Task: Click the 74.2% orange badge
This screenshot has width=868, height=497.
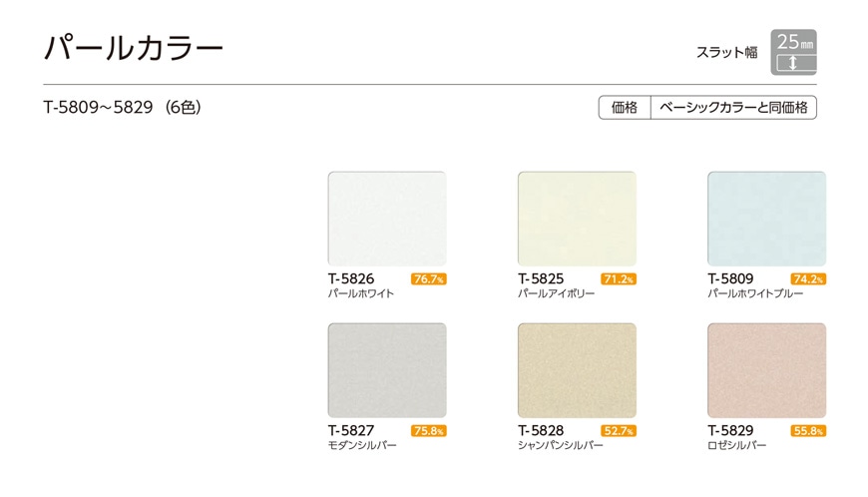Action: [808, 279]
